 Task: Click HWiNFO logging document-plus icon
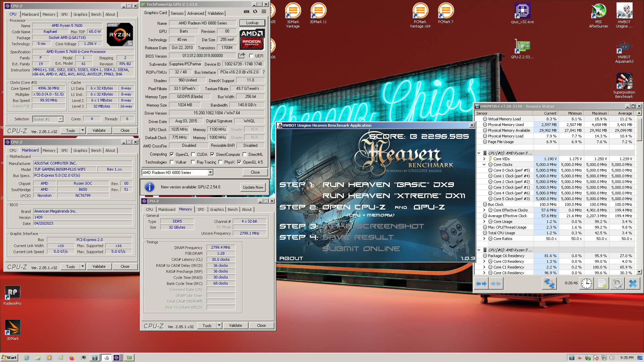[602, 284]
